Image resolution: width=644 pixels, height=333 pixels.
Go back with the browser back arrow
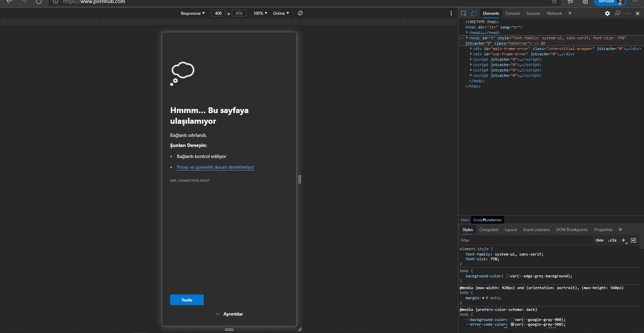(x=9, y=2)
